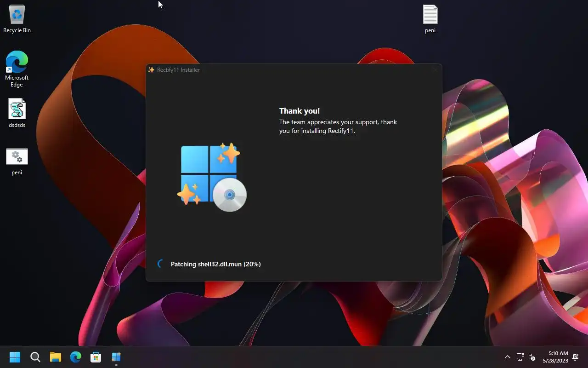The image size is (588, 368).
Task: Open the Windows Start menu
Action: click(x=15, y=357)
